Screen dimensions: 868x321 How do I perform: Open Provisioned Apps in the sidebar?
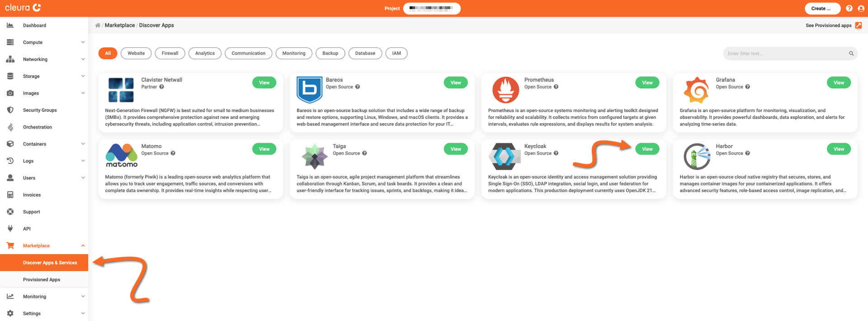click(x=42, y=279)
